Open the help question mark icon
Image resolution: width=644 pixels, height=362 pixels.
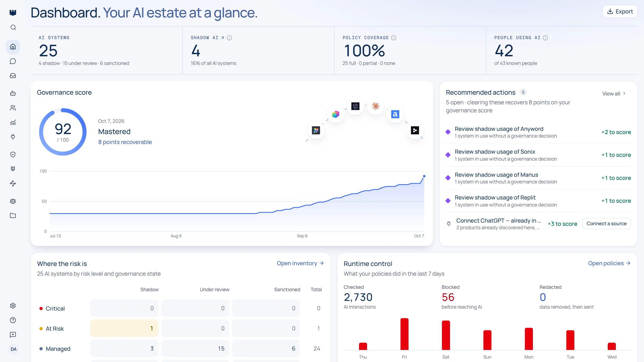[13, 320]
